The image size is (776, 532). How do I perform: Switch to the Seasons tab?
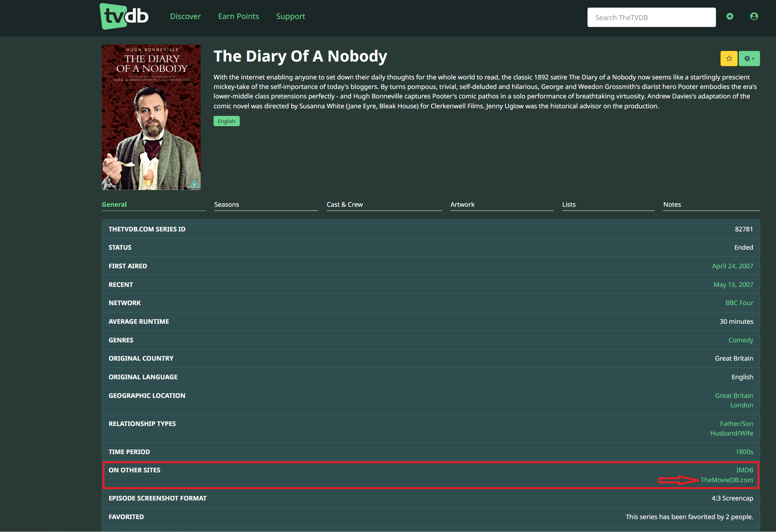coord(227,204)
